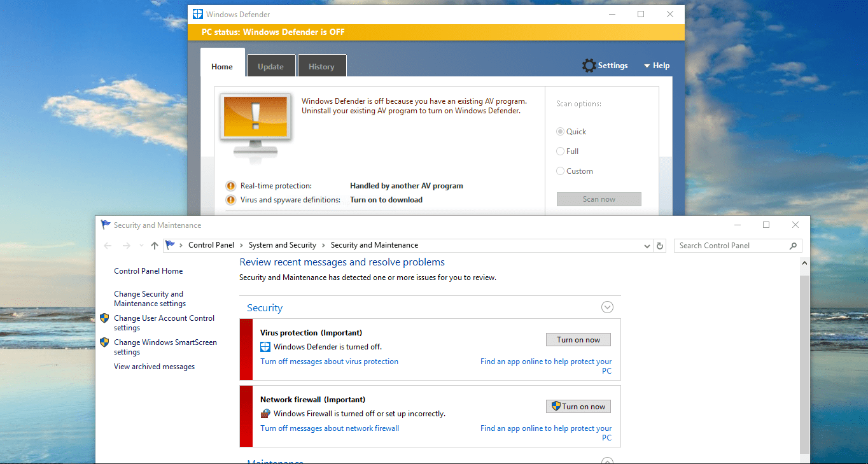Select the Full scan option
Viewport: 868px width, 464px height.
pyautogui.click(x=561, y=151)
